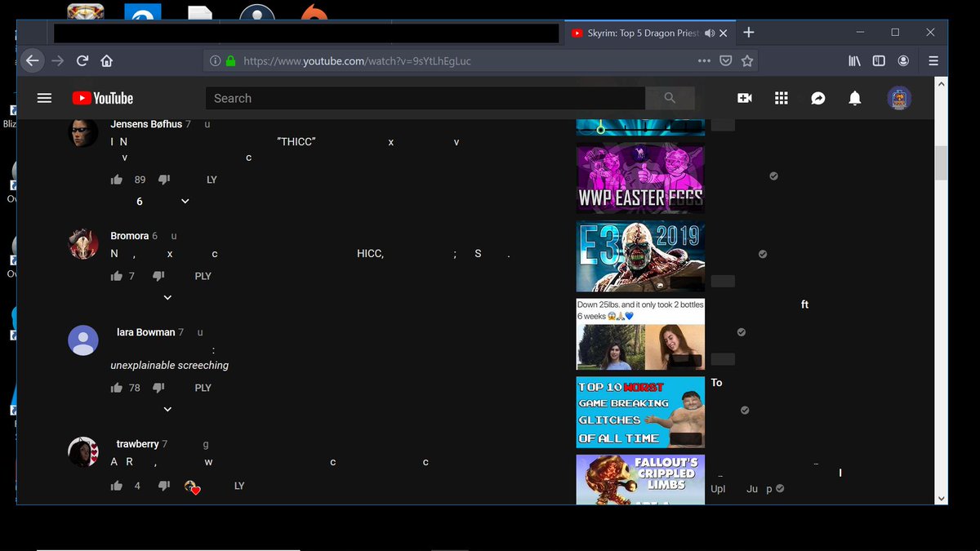This screenshot has width=980, height=551.
Task: Dislike Jensens Bøfhus's comment
Action: pyautogui.click(x=163, y=180)
